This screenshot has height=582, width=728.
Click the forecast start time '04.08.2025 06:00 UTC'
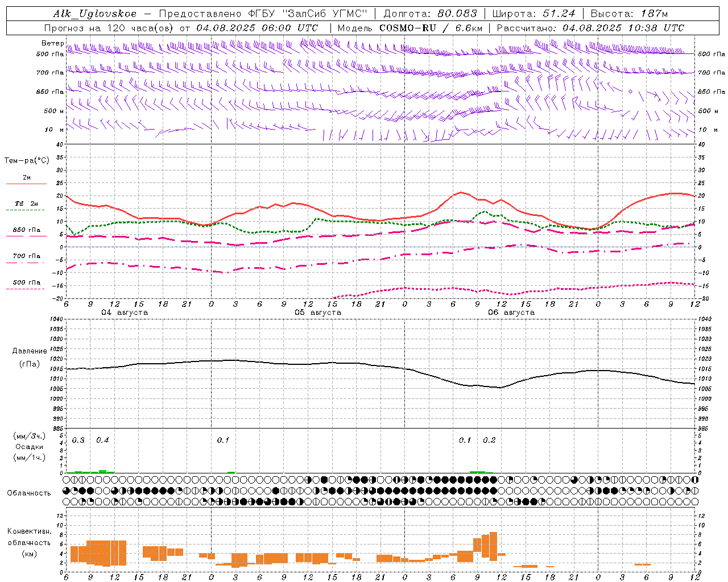(257, 28)
